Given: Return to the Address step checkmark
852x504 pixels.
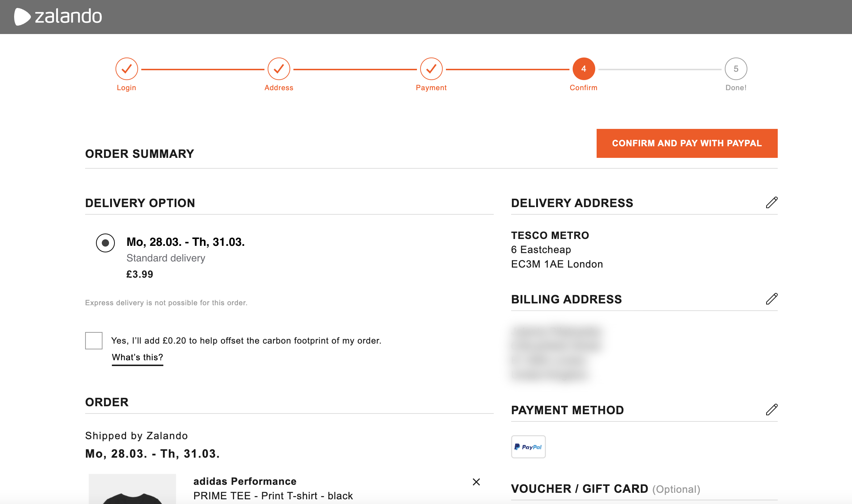Looking at the screenshot, I should (279, 69).
